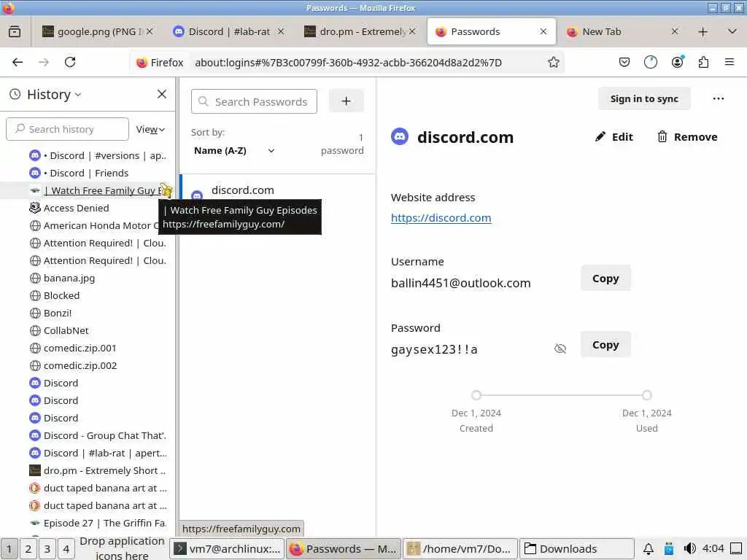
Task: Close the google.png tab
Action: [x=150, y=31]
